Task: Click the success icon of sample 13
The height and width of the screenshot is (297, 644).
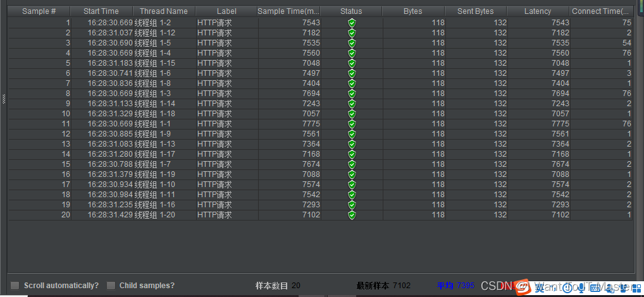Action: (x=352, y=144)
